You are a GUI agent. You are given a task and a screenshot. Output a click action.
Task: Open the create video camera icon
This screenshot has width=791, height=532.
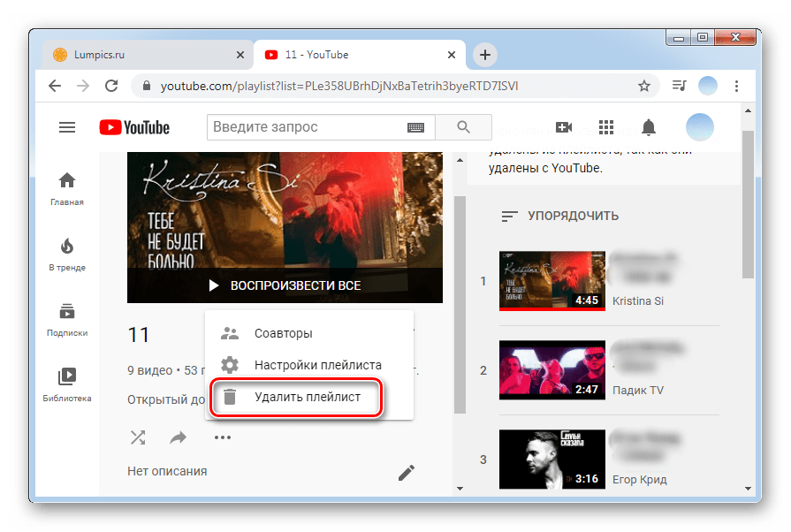tap(564, 127)
